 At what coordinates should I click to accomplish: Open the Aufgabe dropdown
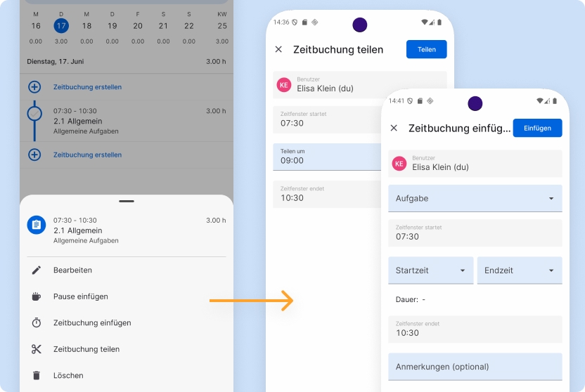[475, 198]
